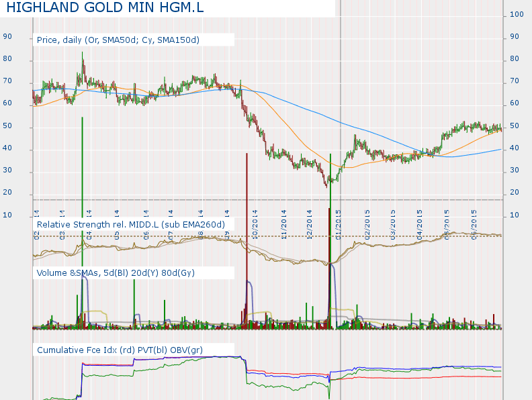Select the Price, daily SMA legend label
Screen dimensions: 532x400
(118, 40)
